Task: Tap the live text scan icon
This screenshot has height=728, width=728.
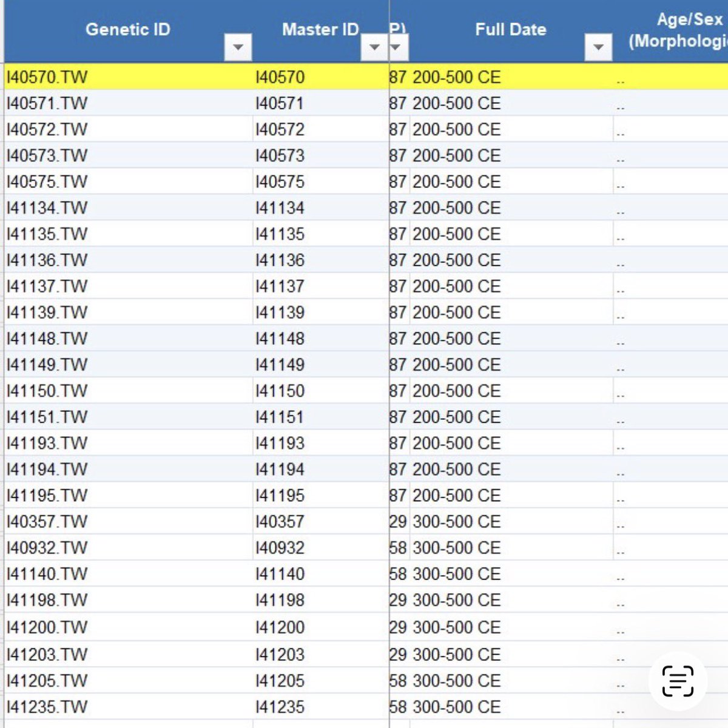Action: (x=678, y=681)
